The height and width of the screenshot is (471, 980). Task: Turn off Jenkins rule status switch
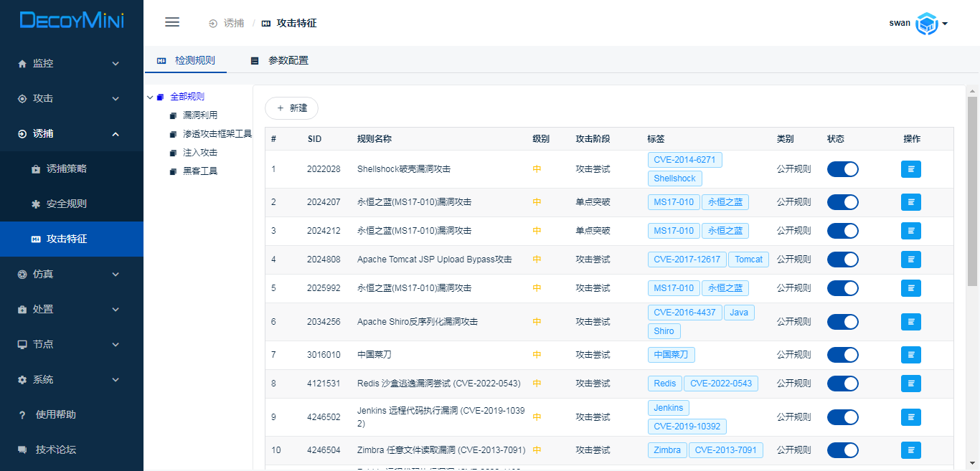tap(842, 417)
